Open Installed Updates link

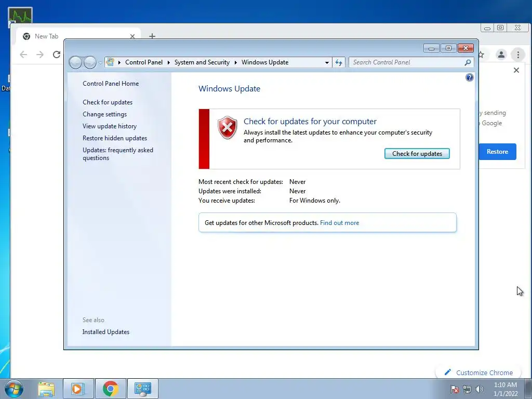click(106, 332)
